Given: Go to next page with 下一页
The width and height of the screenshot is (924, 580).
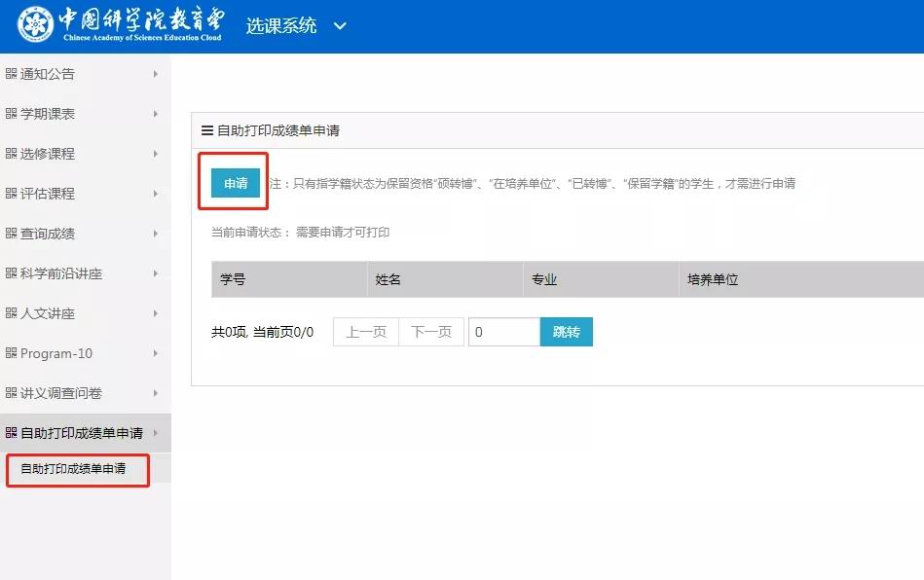Looking at the screenshot, I should click(431, 332).
